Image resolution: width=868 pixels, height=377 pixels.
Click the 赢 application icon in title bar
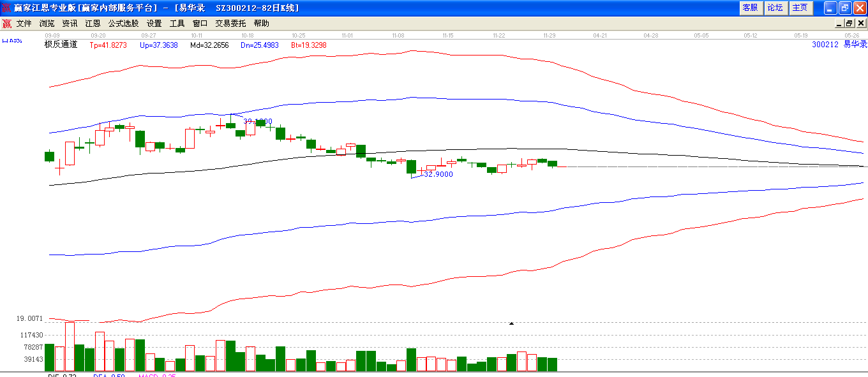(7, 8)
